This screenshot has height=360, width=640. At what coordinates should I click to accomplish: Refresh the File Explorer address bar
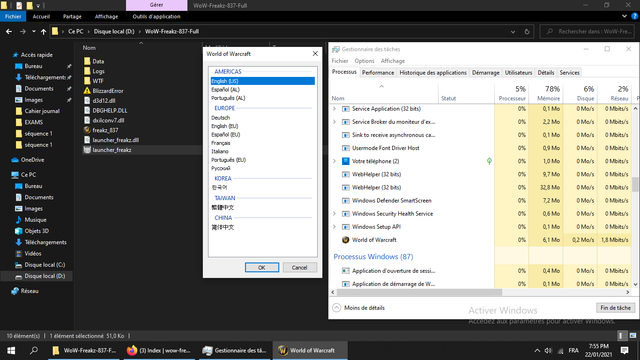(x=527, y=31)
